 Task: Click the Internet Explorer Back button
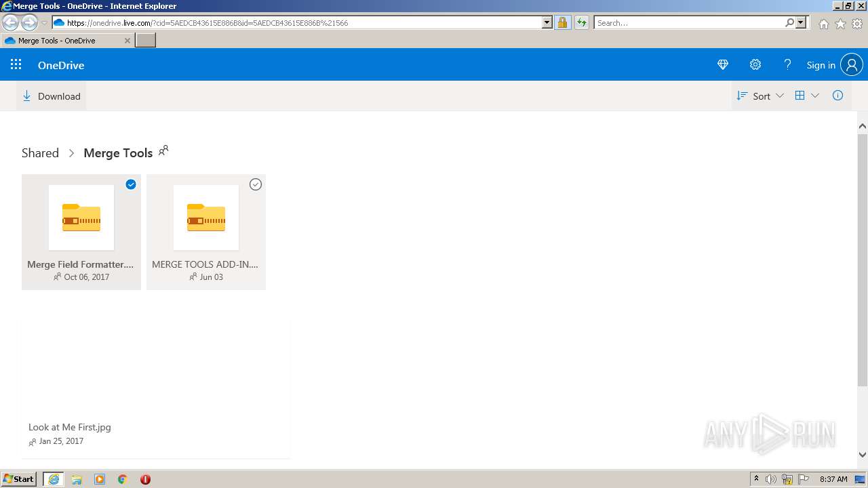11,22
